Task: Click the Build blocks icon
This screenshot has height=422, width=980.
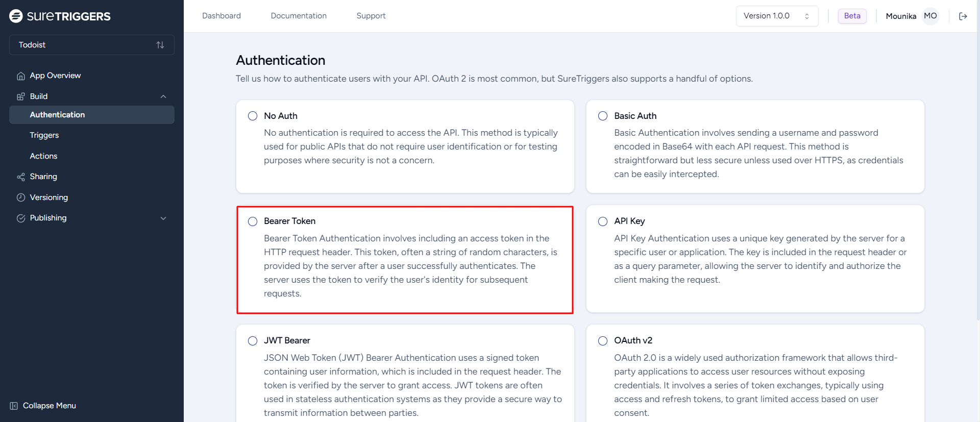Action: (21, 96)
